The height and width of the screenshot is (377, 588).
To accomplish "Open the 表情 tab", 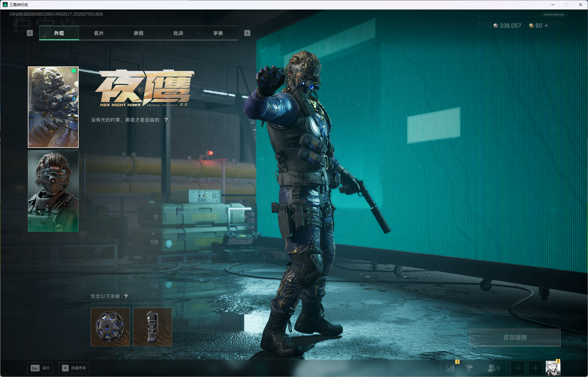I will tap(139, 33).
